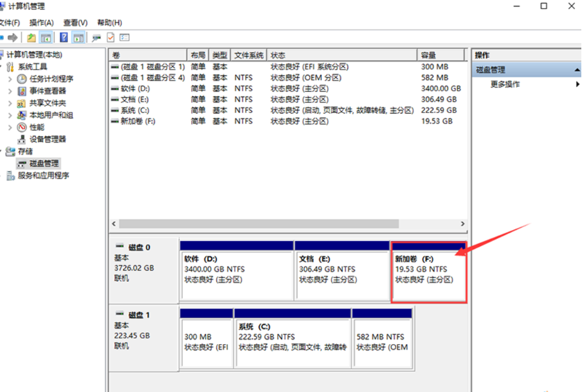The width and height of the screenshot is (583, 392).
Task: Click the disk-with-magnifier toolbar icon
Action: click(x=96, y=37)
